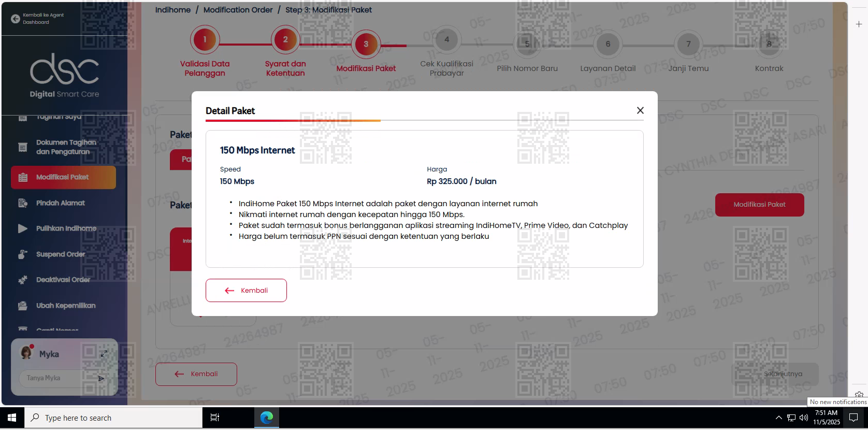Select step 6 Layanan Detail
Viewport: 868px width, 430px height.
[x=608, y=44]
